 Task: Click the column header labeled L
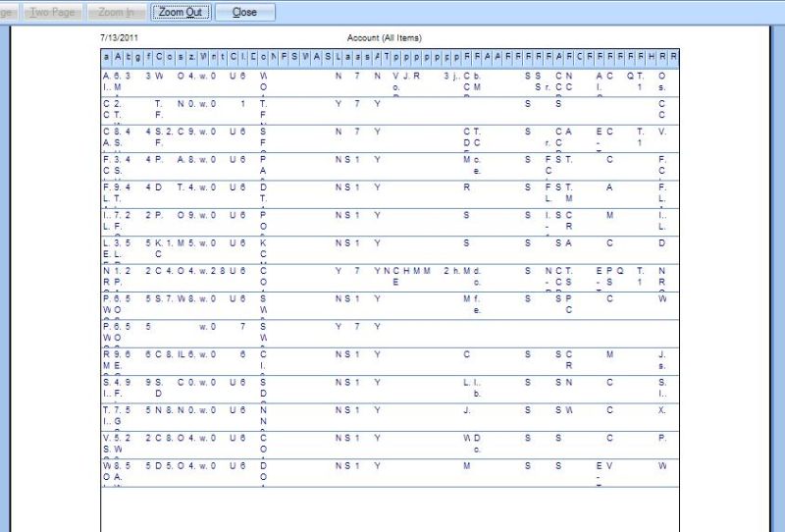(339, 57)
